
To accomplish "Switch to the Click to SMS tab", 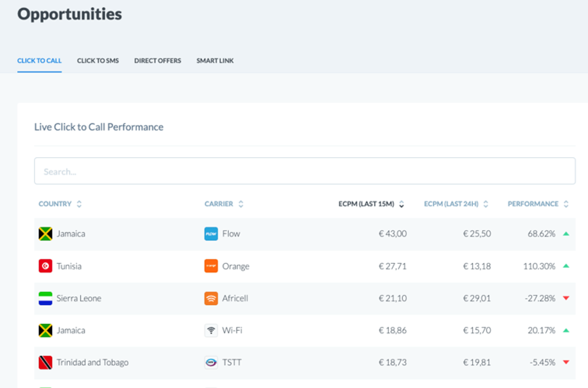I will pos(98,61).
